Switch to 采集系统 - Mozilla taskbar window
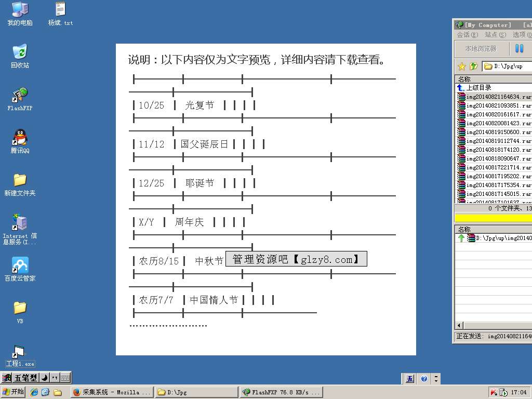This screenshot has width=532, height=399. click(112, 392)
